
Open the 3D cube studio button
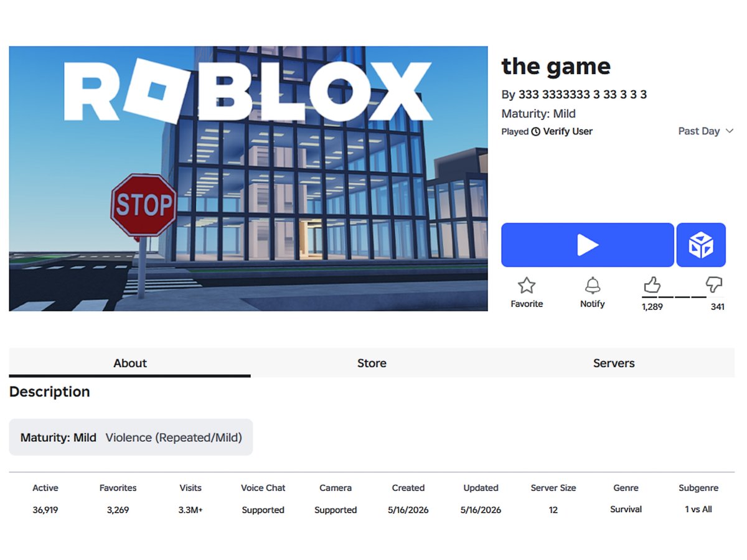(x=701, y=245)
